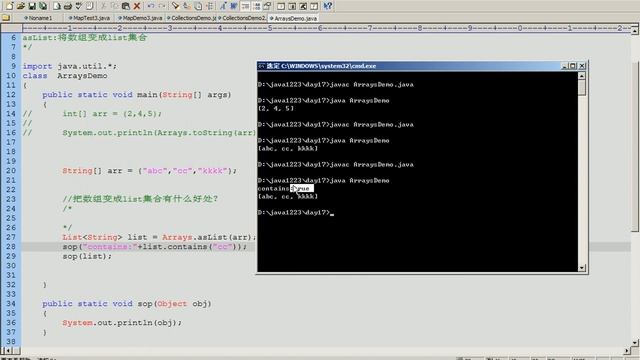The width and height of the screenshot is (640, 360).
Task: Select the ArraysDemo.java tab
Action: 293,18
